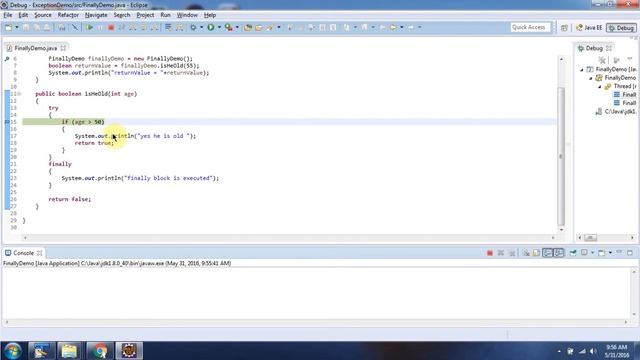Click the Debug bug-icon launch button

pyautogui.click(x=193, y=27)
